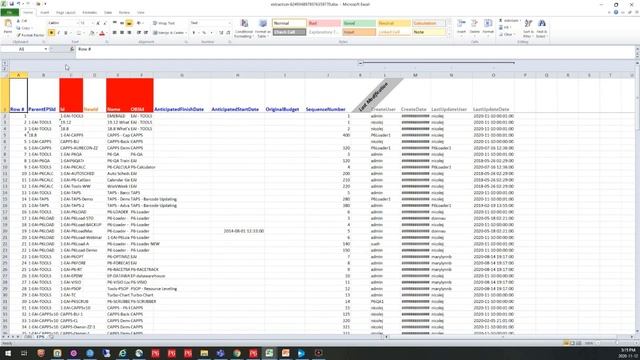Click the Chrome icon in the taskbar
The height and width of the screenshot is (360, 640).
[x=237, y=353]
